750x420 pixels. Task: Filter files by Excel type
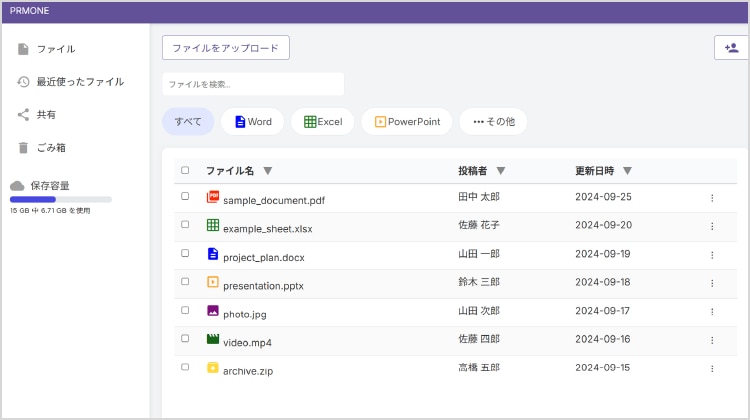[323, 122]
